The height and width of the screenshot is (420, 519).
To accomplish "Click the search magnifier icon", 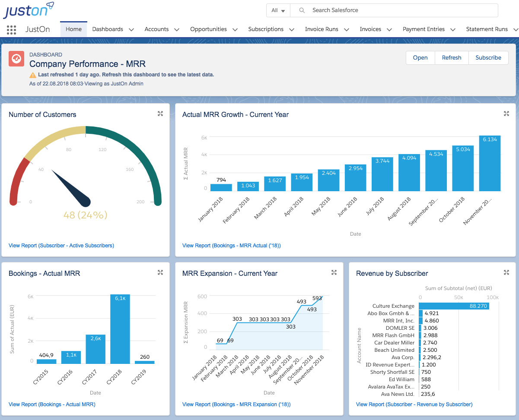I will (x=302, y=10).
